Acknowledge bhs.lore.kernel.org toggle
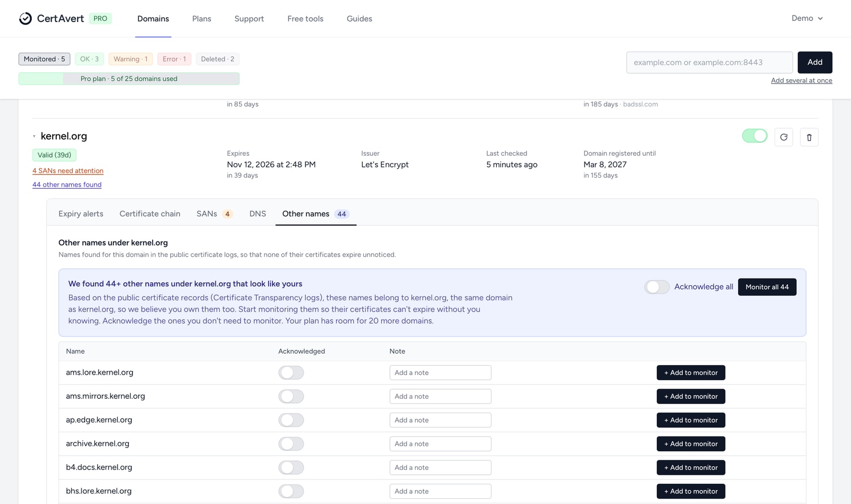 click(x=291, y=491)
